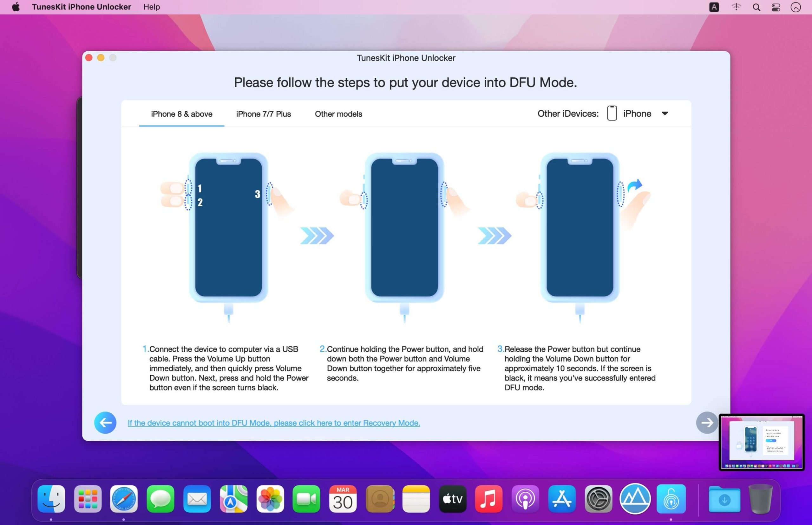Image resolution: width=812 pixels, height=525 pixels.
Task: Click the blue back arrow circle button
Action: pos(105,422)
